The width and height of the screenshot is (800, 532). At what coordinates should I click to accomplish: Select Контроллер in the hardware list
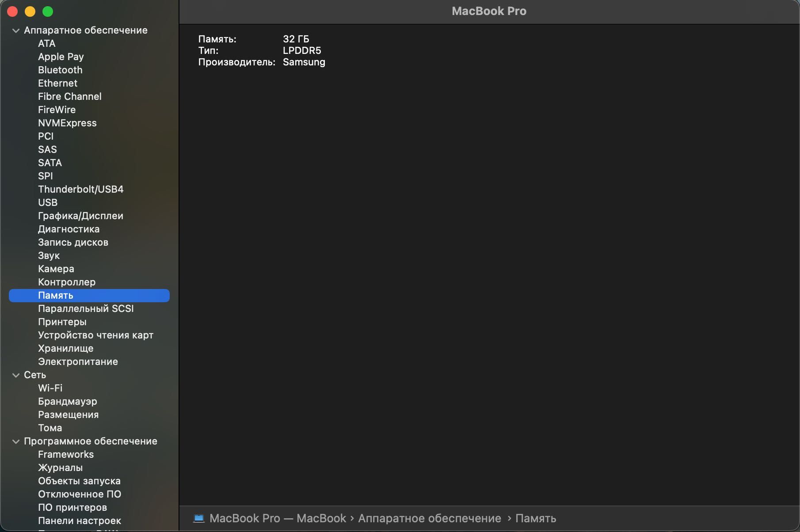point(67,282)
